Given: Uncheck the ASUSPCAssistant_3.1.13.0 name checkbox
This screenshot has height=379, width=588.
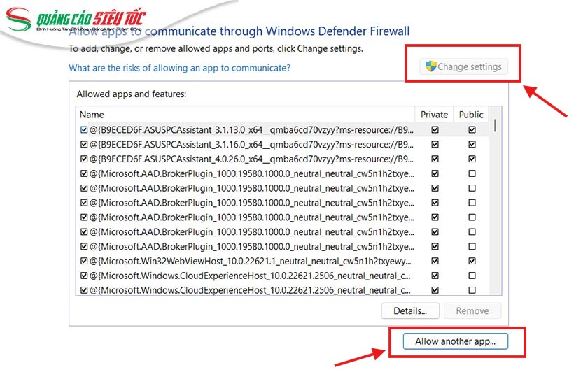Looking at the screenshot, I should 84,130.
